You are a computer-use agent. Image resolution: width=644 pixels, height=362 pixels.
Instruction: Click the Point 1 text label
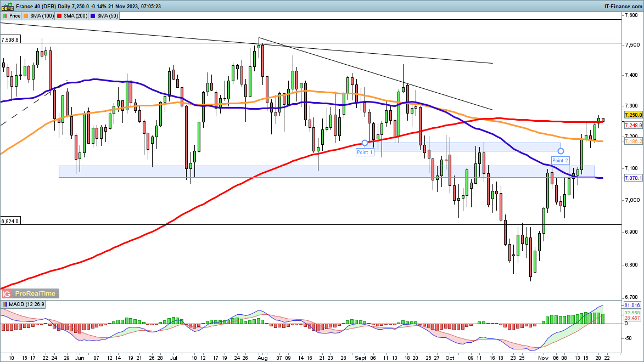[365, 152]
